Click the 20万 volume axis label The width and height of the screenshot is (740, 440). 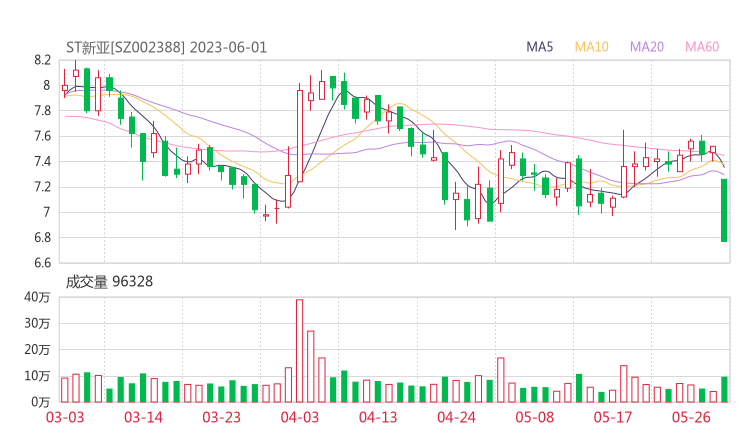pos(37,350)
